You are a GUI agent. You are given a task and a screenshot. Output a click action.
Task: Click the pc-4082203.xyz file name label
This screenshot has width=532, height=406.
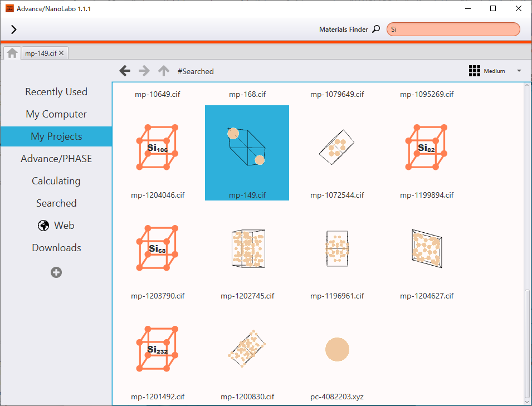click(x=337, y=397)
